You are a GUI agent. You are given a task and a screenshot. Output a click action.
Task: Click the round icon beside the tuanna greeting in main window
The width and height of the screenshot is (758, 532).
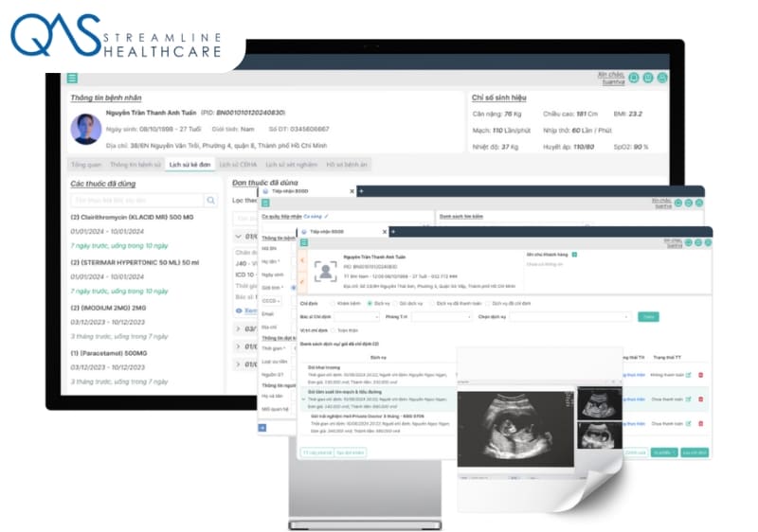pyautogui.click(x=634, y=78)
